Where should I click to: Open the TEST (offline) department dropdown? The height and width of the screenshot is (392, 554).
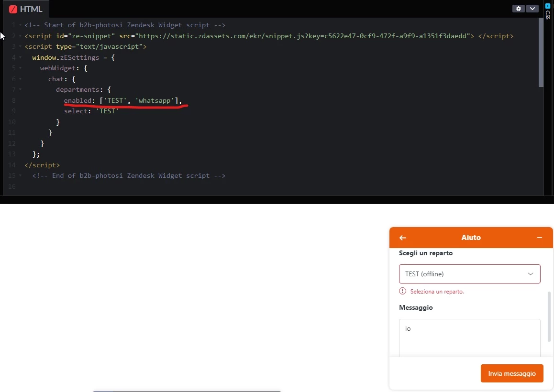[469, 274]
